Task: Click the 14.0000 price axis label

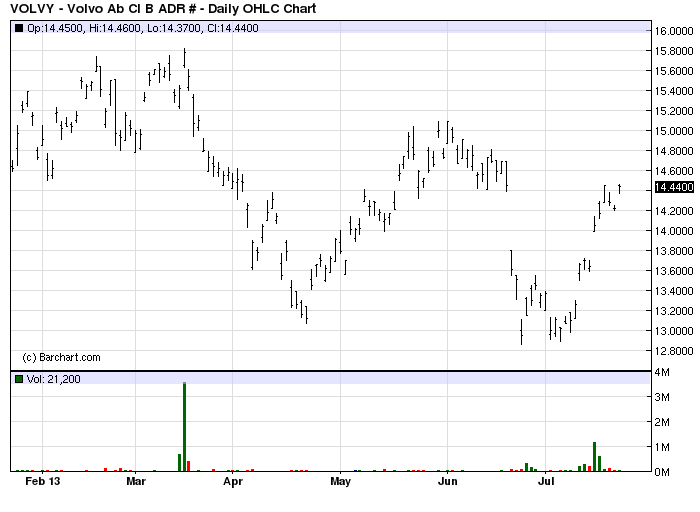Action: click(674, 231)
